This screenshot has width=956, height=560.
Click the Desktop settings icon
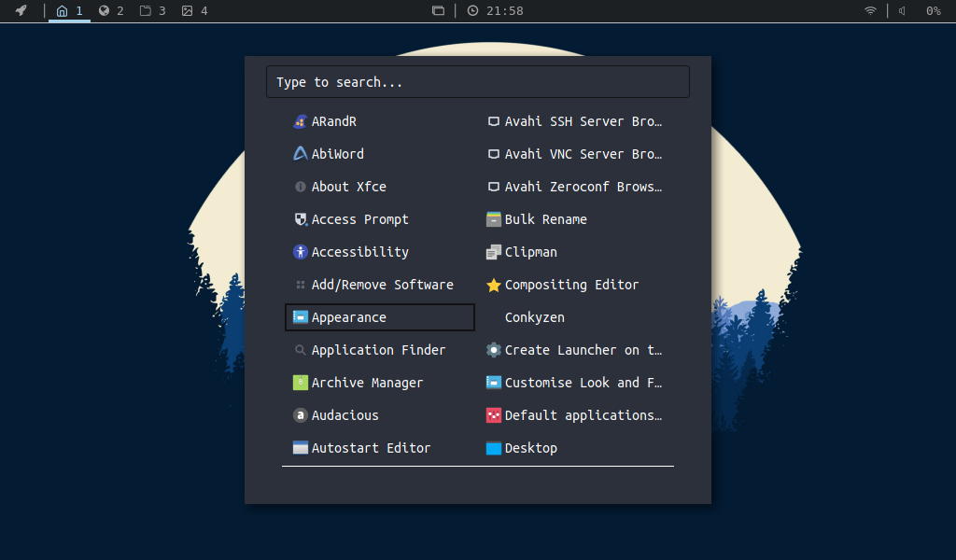493,448
